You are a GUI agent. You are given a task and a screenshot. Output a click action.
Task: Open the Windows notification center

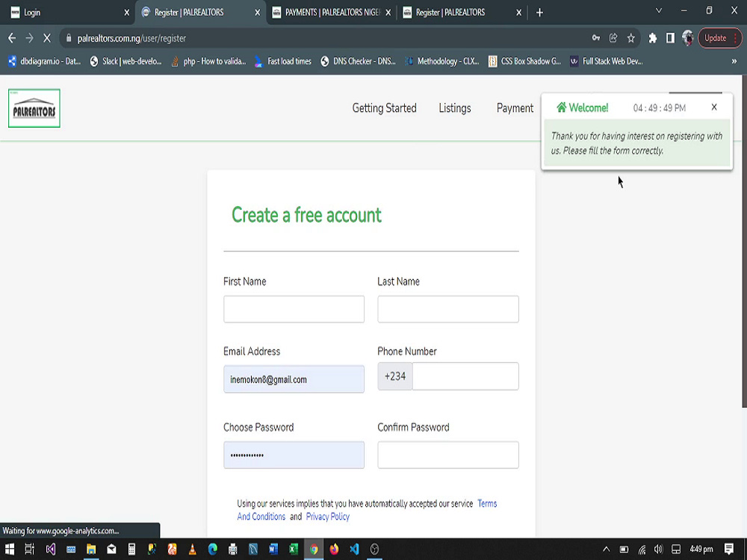[729, 549]
